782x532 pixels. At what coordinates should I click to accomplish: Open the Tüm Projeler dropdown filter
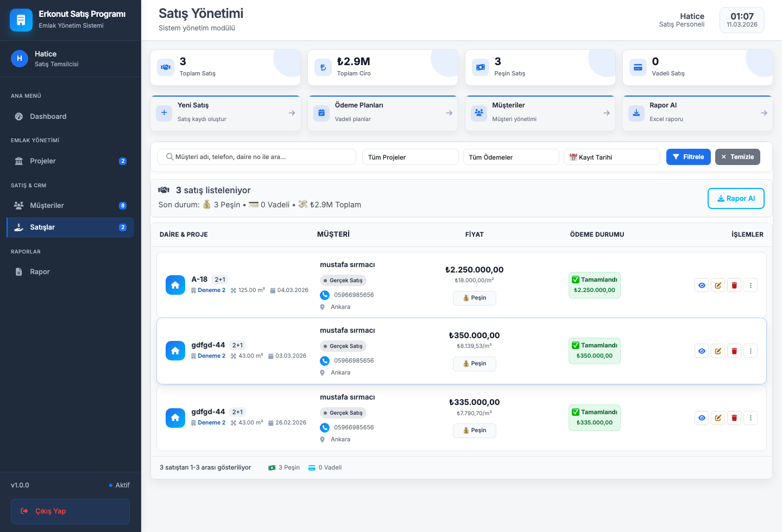tap(410, 157)
